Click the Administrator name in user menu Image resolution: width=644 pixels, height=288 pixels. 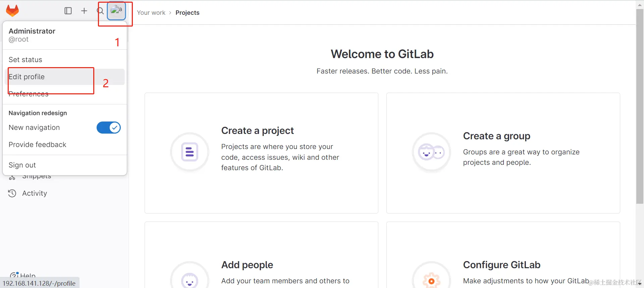(32, 31)
